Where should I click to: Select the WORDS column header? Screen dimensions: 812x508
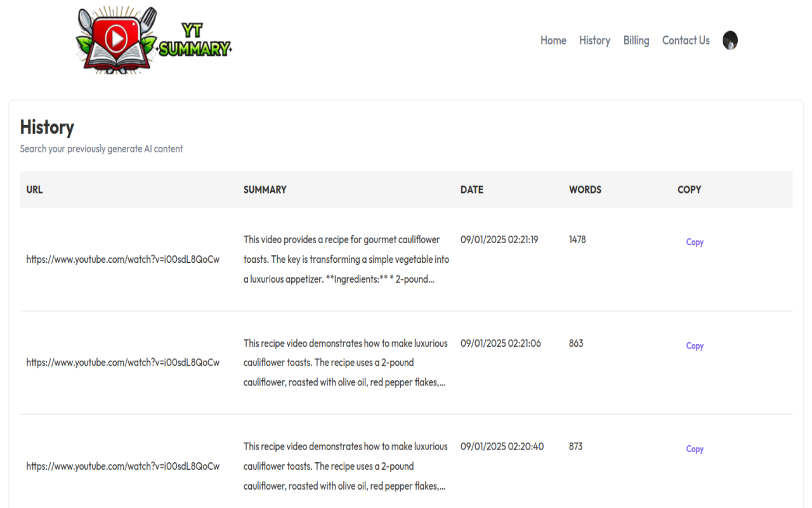[585, 189]
